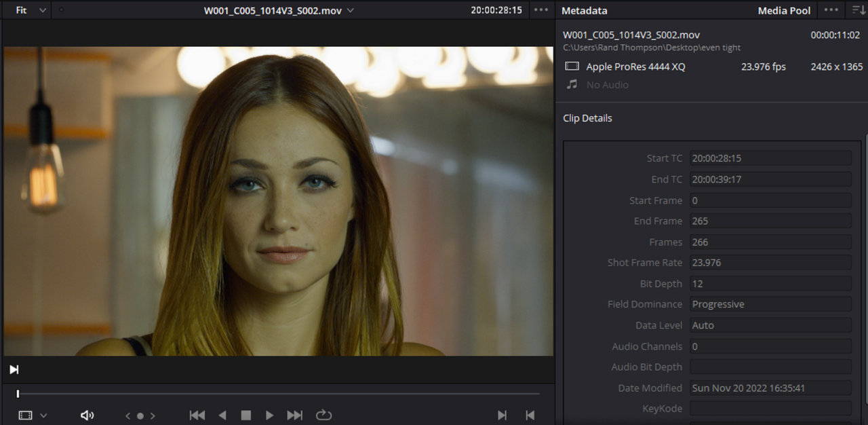Click the Start Frame field
The image size is (868, 425).
[x=770, y=200]
